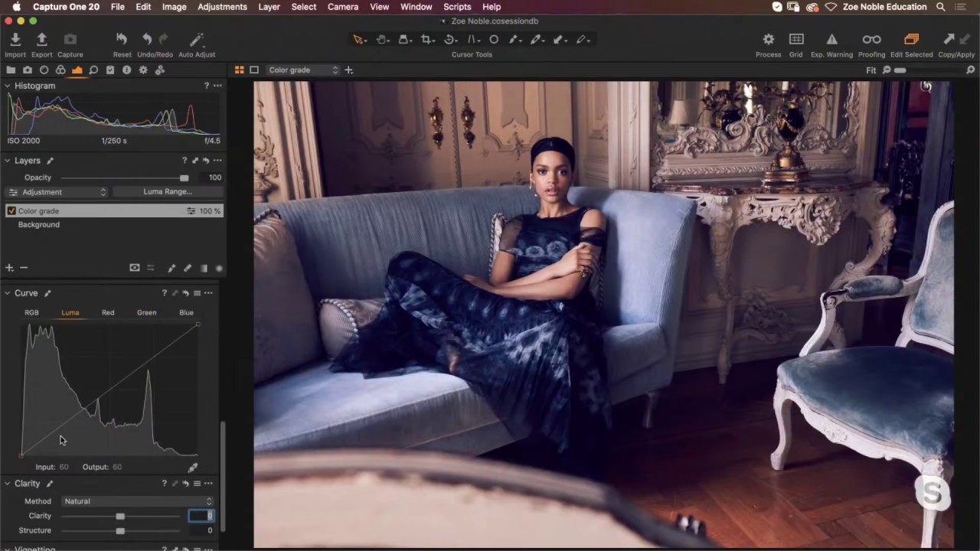Open the Metadata info tool tab
The height and width of the screenshot is (551, 980).
point(126,70)
